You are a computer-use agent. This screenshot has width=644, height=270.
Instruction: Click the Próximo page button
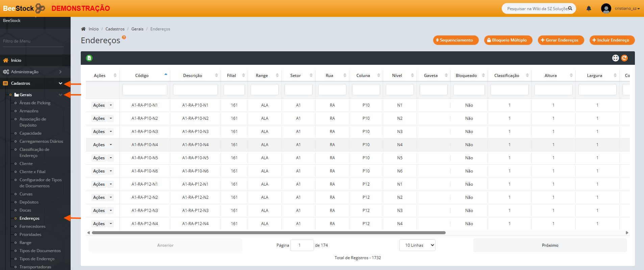550,245
